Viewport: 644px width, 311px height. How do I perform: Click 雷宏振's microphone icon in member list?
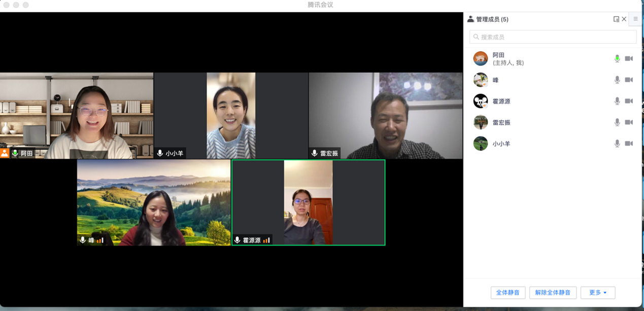click(617, 123)
